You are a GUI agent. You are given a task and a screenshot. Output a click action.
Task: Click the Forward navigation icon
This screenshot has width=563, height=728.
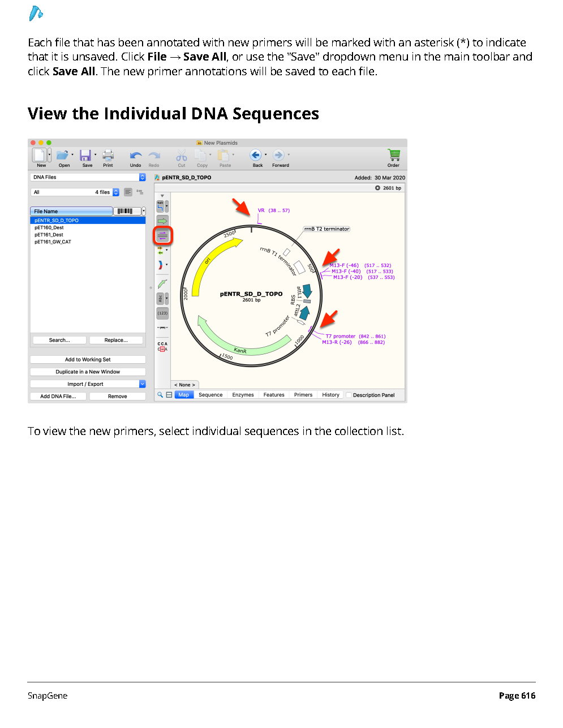point(278,155)
